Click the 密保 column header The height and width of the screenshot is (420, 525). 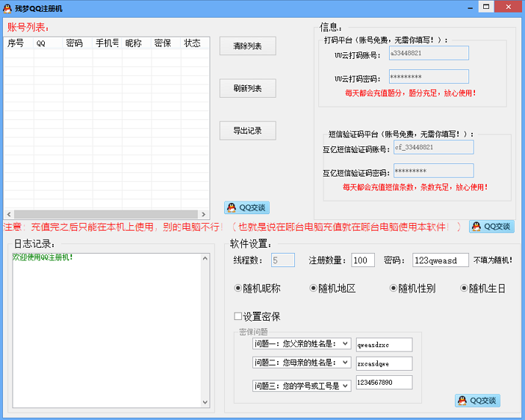166,43
